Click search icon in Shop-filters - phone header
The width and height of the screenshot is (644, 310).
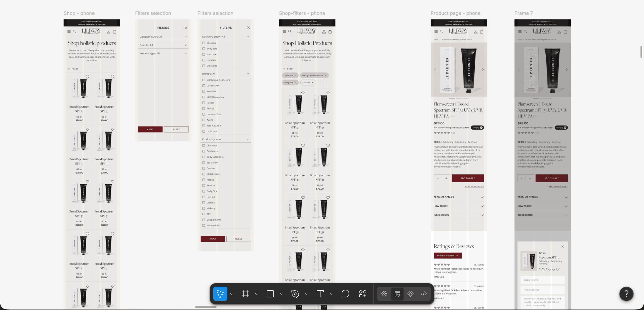click(290, 32)
